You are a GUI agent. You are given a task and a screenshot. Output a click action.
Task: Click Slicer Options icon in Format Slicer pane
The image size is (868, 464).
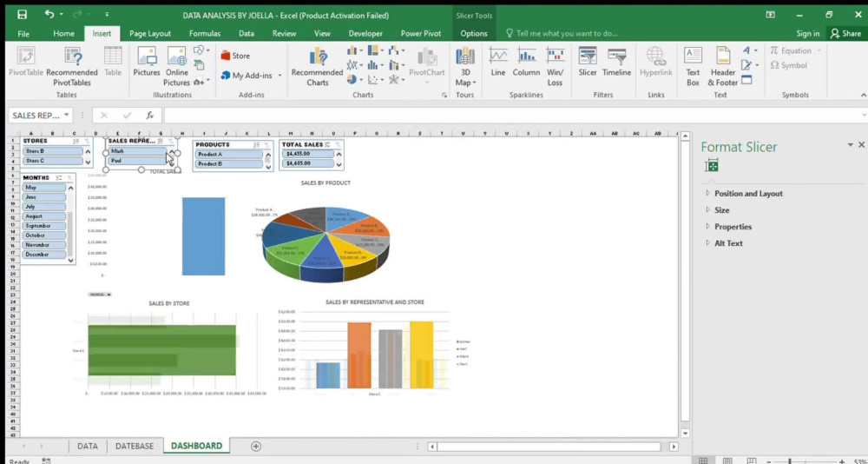pyautogui.click(x=712, y=166)
